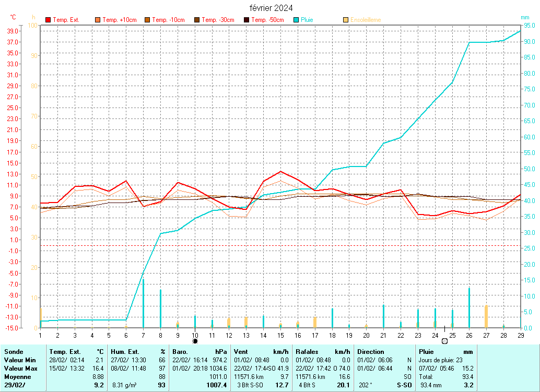Click the full moon icon near day 24

444,341
